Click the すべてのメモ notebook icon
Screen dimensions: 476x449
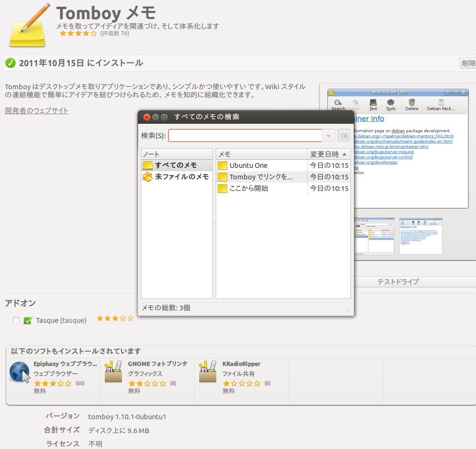pyautogui.click(x=148, y=165)
